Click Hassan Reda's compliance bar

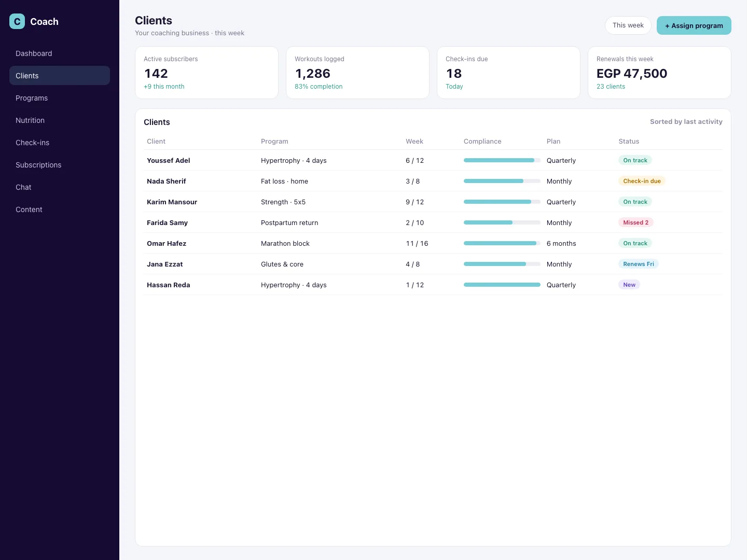[502, 285]
